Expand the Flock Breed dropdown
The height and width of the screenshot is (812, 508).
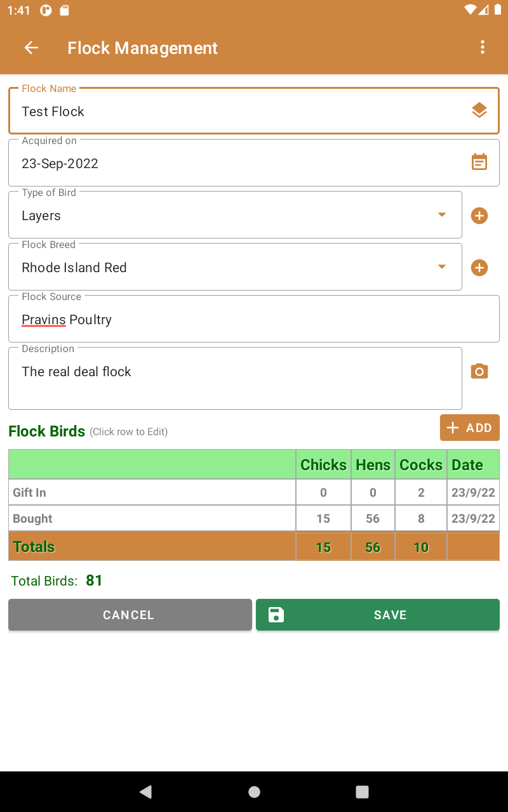pyautogui.click(x=442, y=267)
